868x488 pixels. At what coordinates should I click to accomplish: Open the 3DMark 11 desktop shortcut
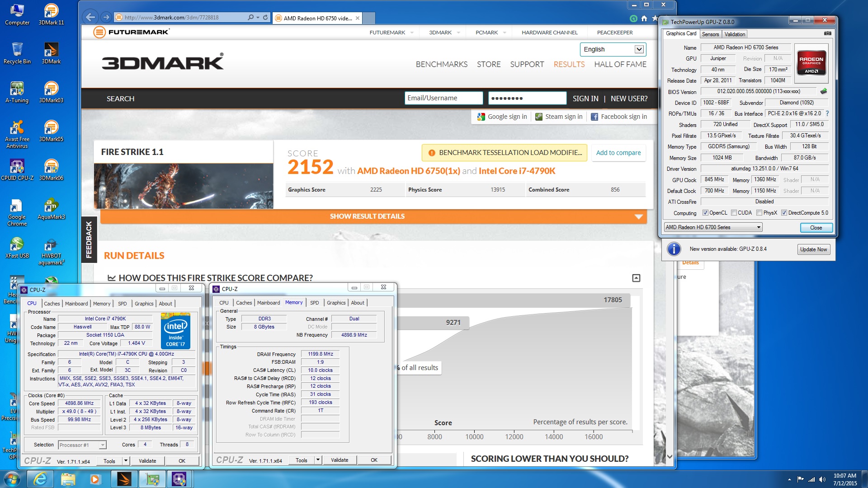tap(51, 14)
